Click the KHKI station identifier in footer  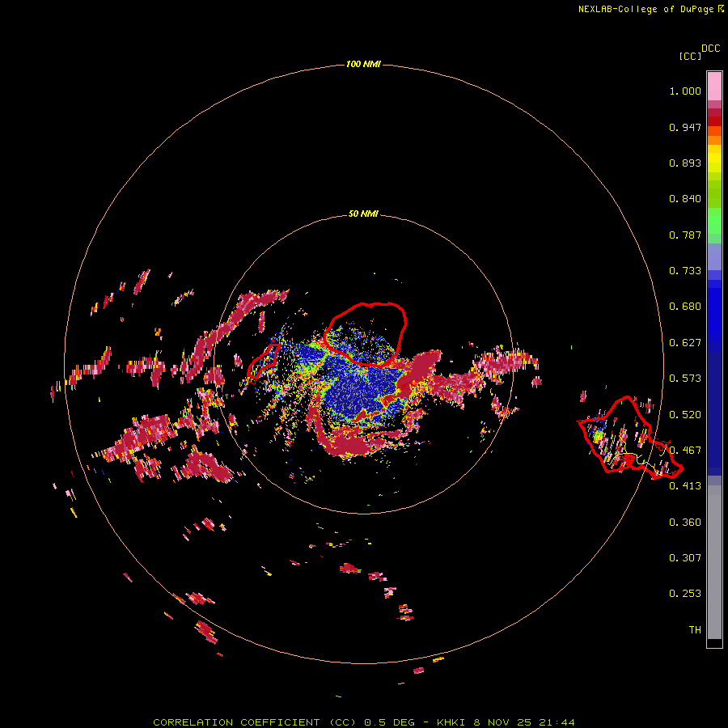[x=452, y=722]
